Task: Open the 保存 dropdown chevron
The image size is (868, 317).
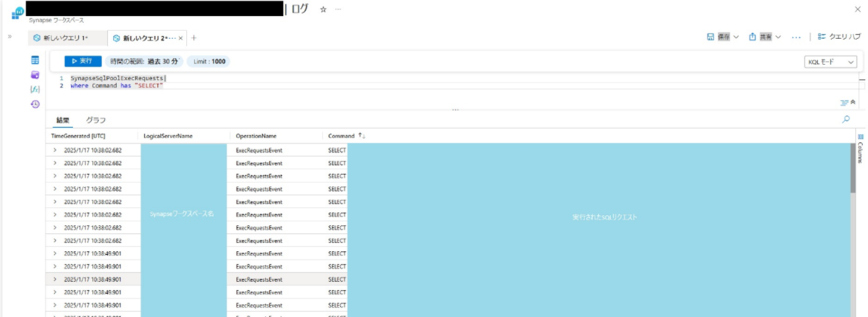Action: point(736,37)
